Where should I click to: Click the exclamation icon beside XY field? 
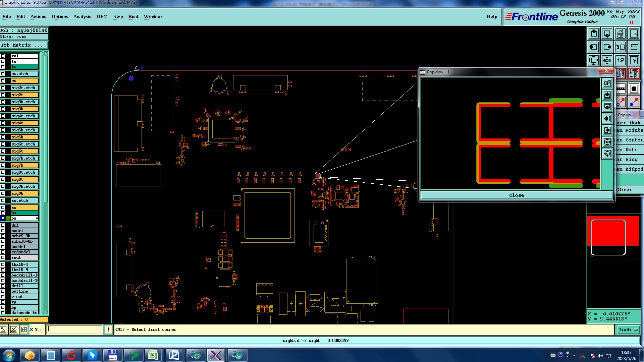(x=109, y=329)
